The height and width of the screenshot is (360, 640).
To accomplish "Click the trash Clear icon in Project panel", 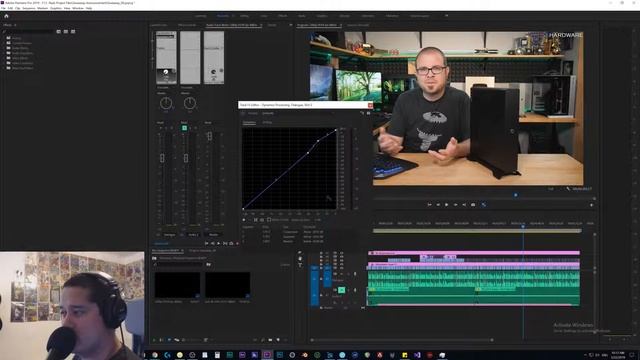I will pyautogui.click(x=286, y=340).
